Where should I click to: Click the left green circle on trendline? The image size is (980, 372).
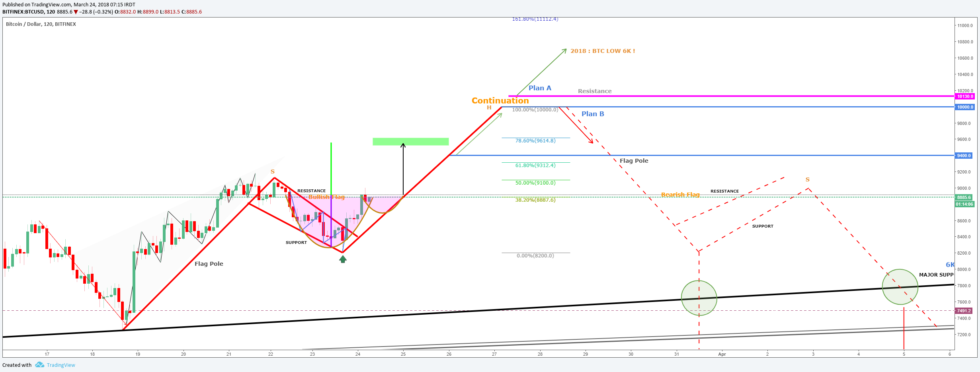point(699,298)
